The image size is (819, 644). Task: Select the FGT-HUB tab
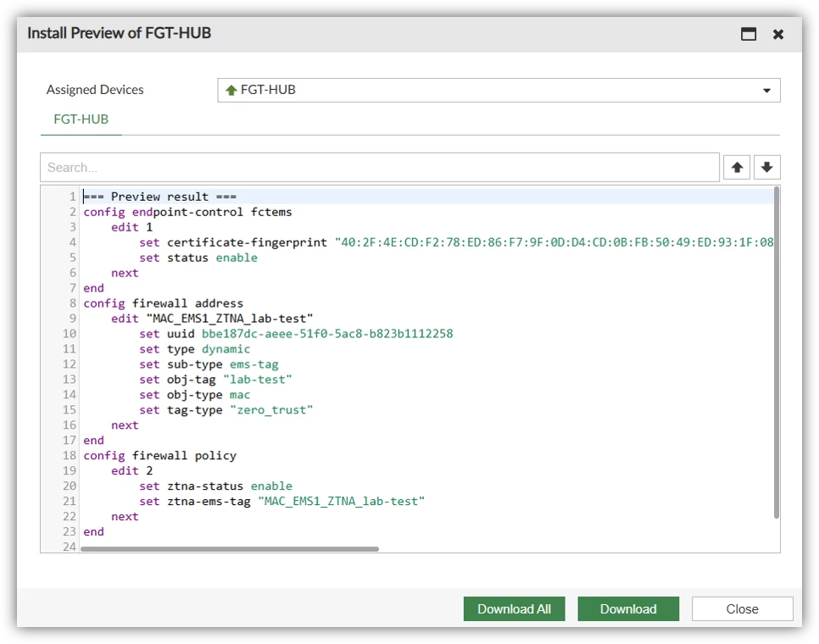tap(81, 119)
